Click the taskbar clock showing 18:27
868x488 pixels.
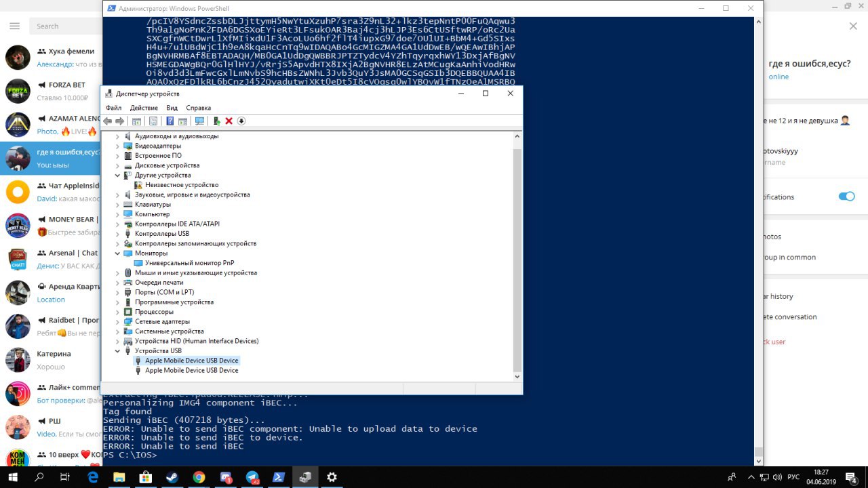pyautogui.click(x=821, y=477)
